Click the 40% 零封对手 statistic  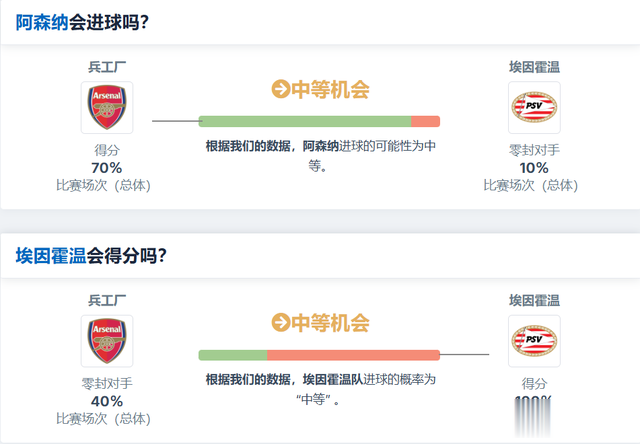point(106,400)
